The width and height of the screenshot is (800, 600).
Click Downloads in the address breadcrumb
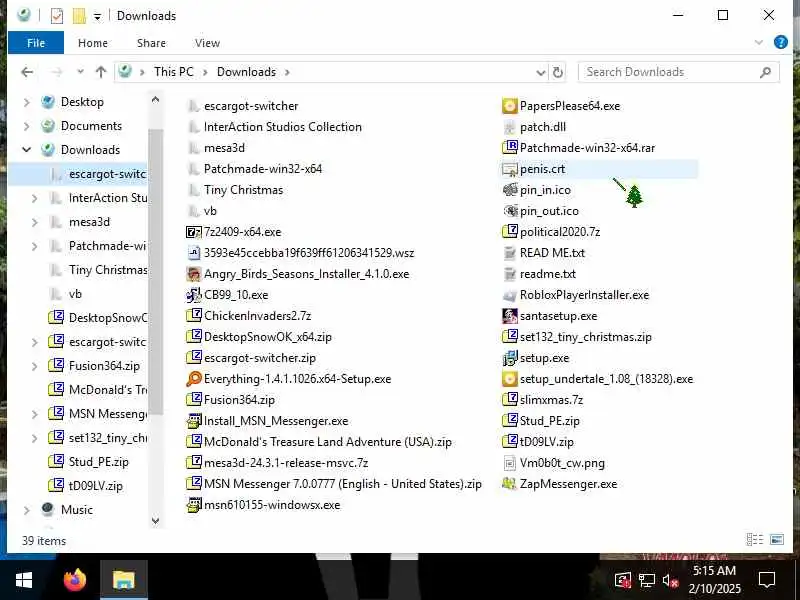[246, 72]
